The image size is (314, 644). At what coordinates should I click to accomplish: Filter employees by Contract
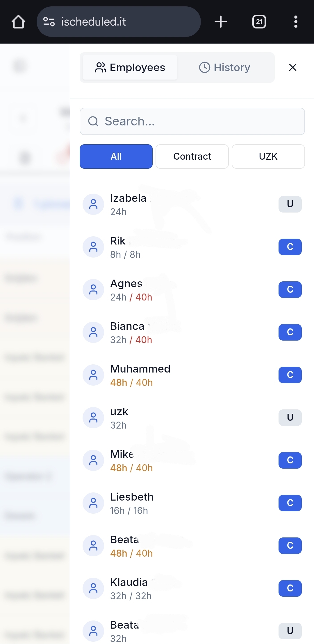(192, 156)
